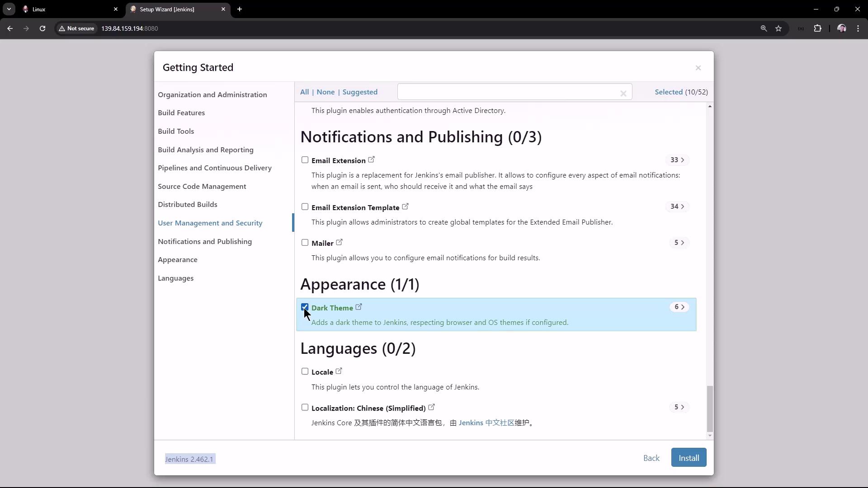Click the plugin list vertical scrollbar thumb
This screenshot has height=488, width=868.
click(709, 408)
